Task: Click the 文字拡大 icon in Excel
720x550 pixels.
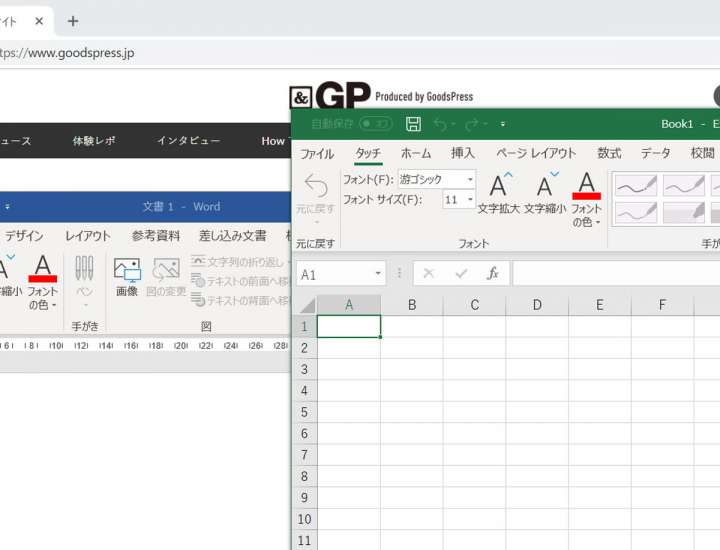Action: (x=500, y=185)
